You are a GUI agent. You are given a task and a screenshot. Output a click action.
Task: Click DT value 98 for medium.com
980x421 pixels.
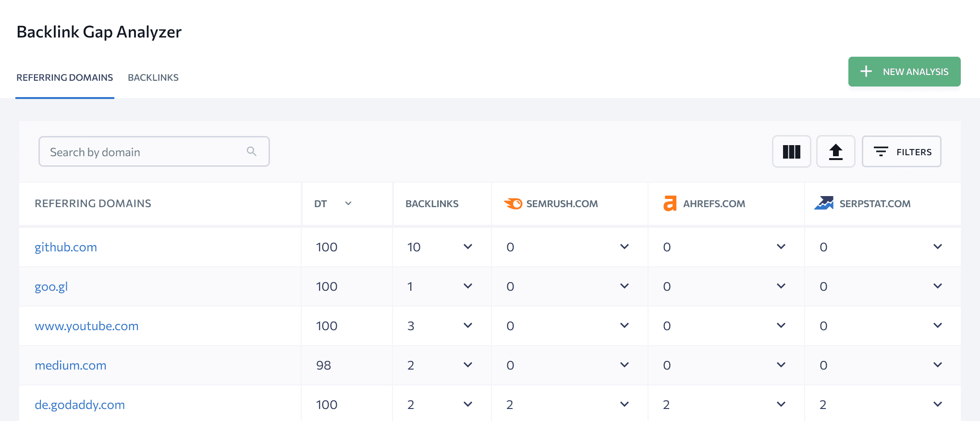pyautogui.click(x=323, y=365)
